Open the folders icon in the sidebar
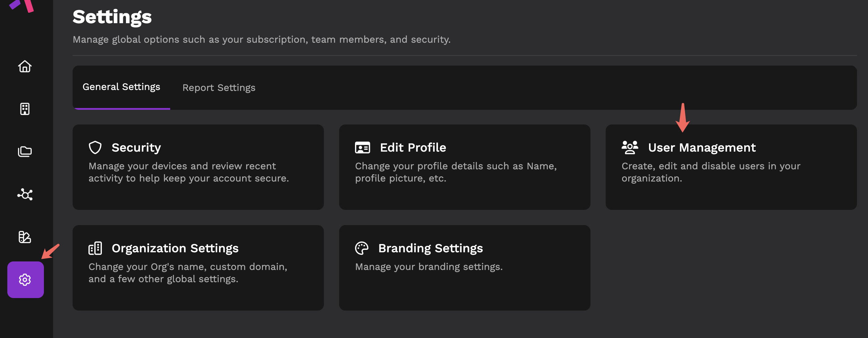 click(x=25, y=152)
